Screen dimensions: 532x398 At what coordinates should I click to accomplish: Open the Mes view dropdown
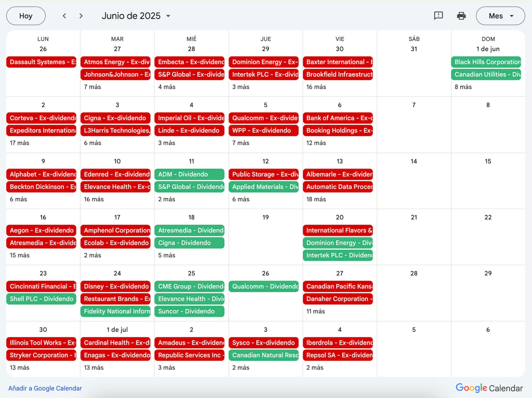click(x=500, y=16)
